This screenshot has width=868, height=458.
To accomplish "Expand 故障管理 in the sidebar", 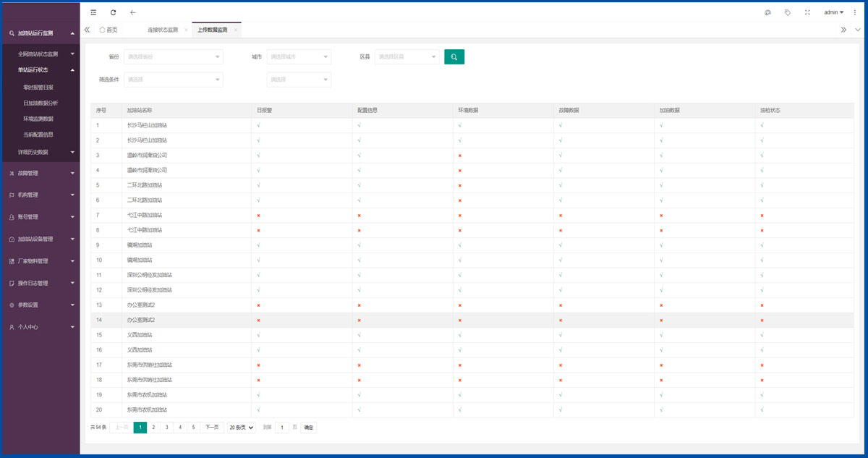I will (40, 173).
